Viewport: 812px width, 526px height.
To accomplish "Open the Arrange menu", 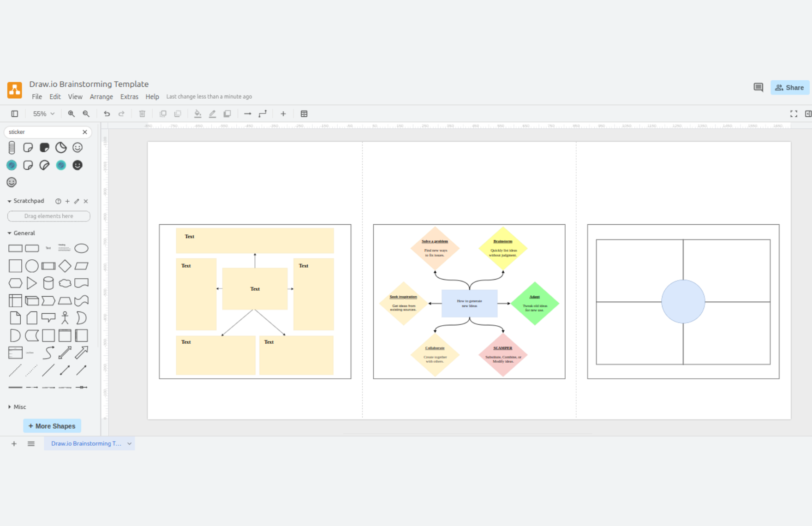I will pos(101,96).
